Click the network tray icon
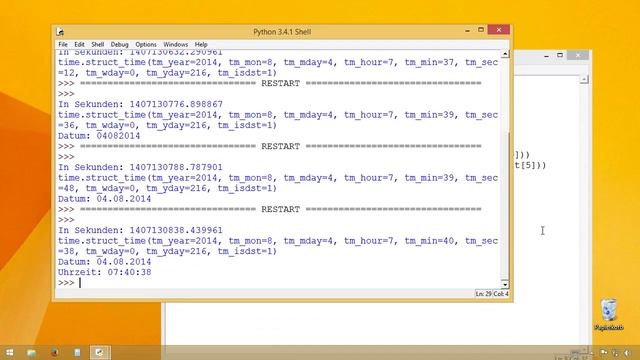The height and width of the screenshot is (360, 640). [x=616, y=353]
